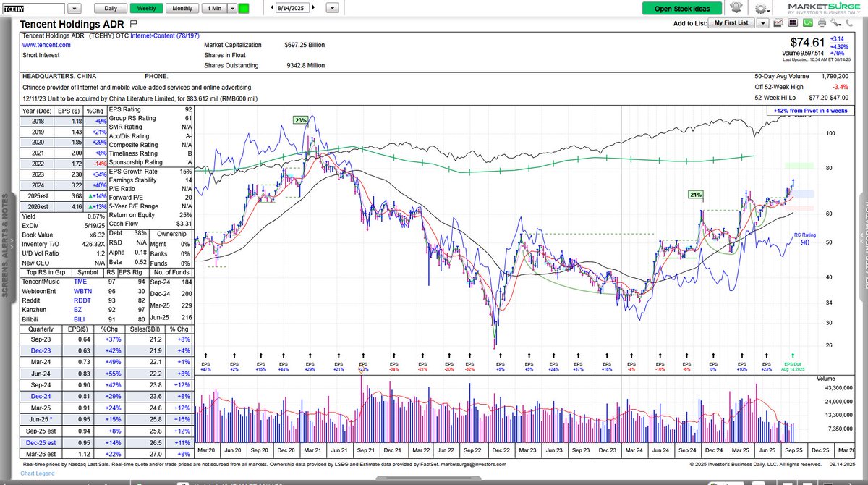Click the Open Stock Ideas button
Image resolution: width=868 pixels, height=485 pixels.
[681, 8]
